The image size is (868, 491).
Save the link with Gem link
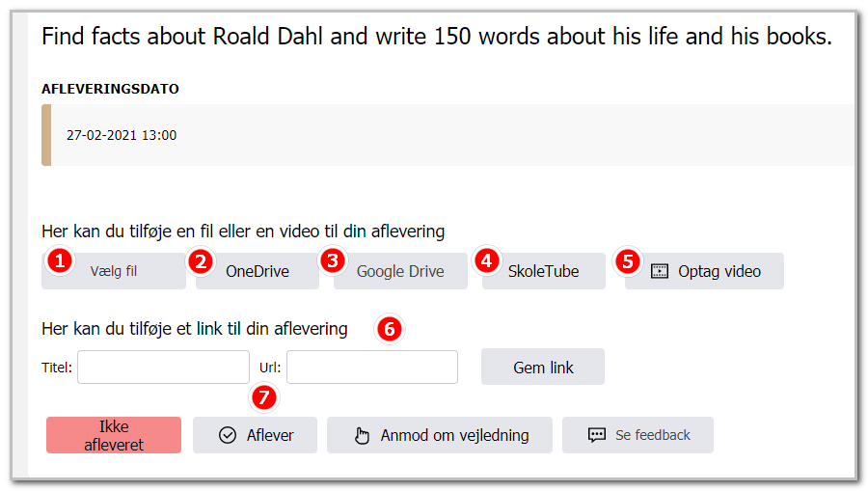pos(543,367)
